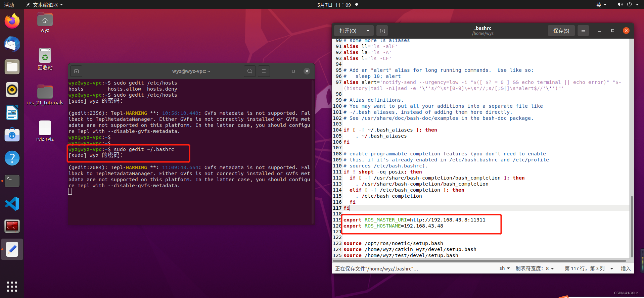Select the rviz.rviz file on desktop
The image size is (644, 298).
45,131
